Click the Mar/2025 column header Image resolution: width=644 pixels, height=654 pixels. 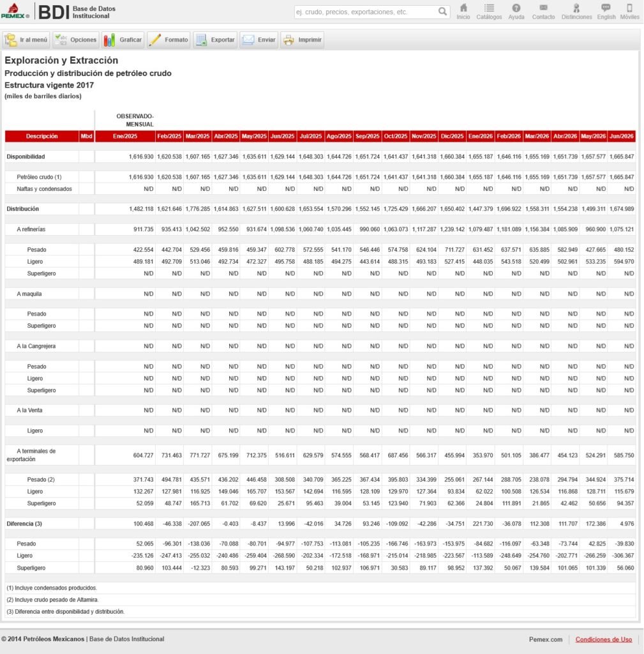pyautogui.click(x=198, y=136)
